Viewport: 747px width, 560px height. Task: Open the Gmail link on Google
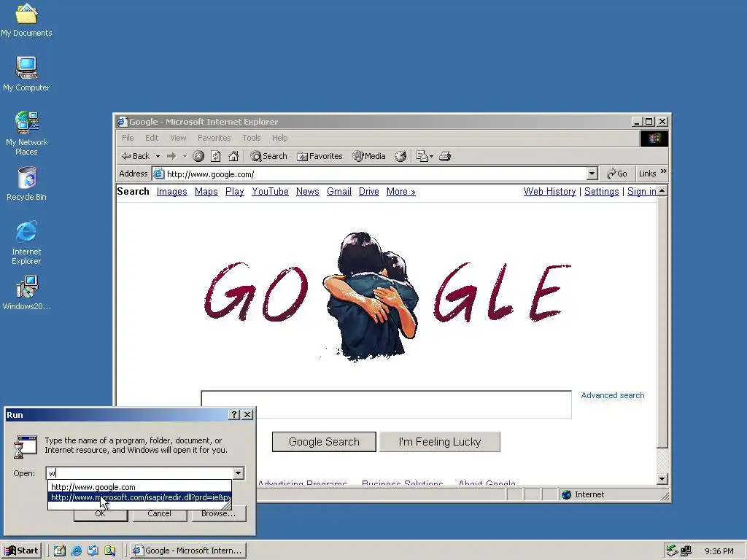point(339,192)
